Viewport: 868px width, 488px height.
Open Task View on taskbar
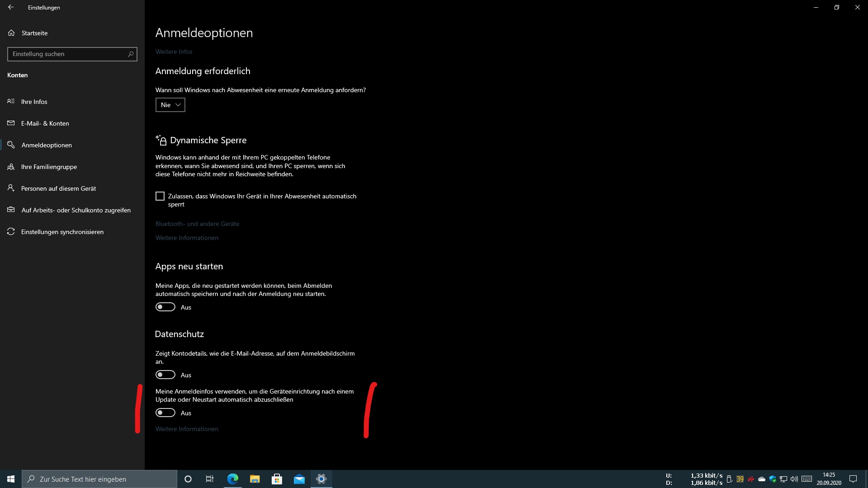click(210, 479)
